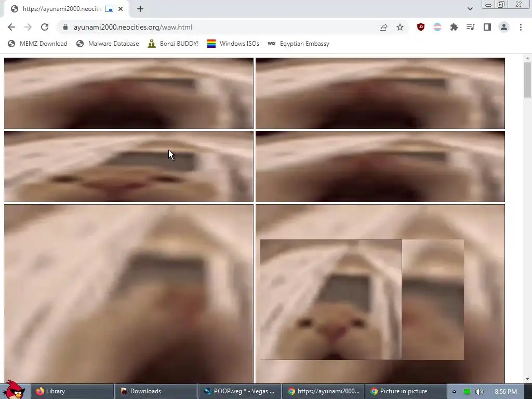Click the forward navigation arrow
The height and width of the screenshot is (399, 532).
tap(28, 27)
